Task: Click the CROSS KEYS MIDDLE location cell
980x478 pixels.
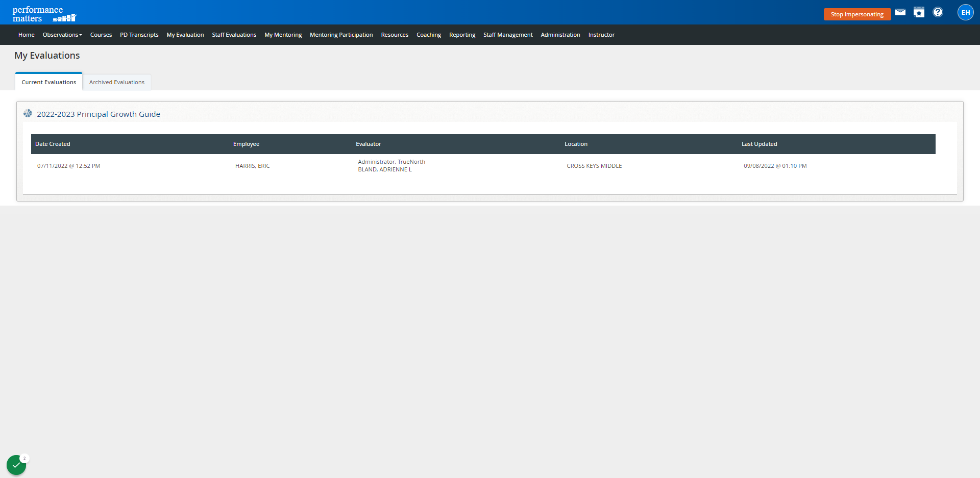Action: (x=594, y=166)
